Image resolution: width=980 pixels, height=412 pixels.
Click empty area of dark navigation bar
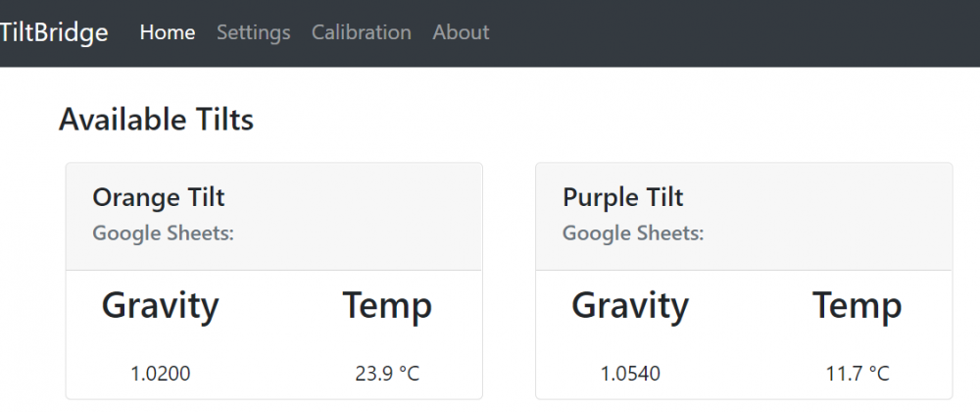coord(735,32)
